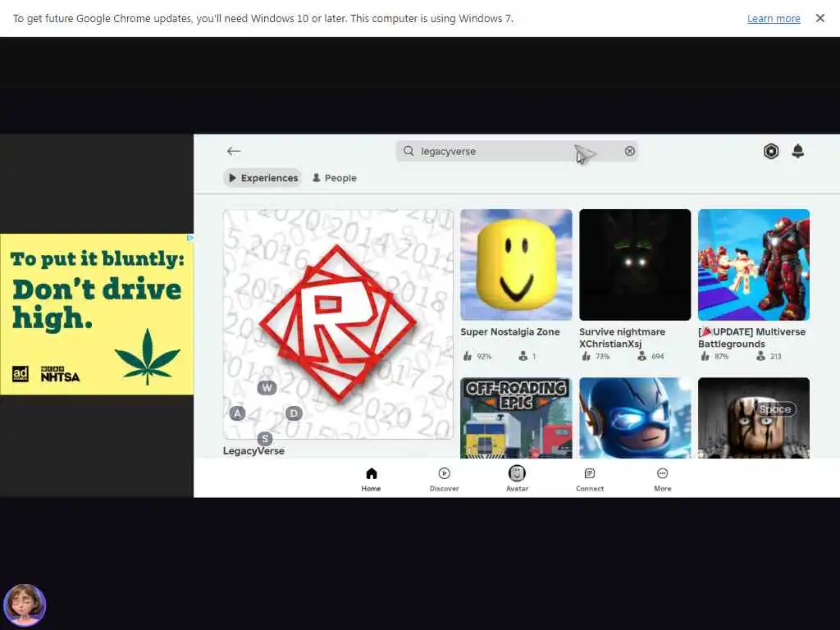Dismiss the Chrome update notice
The width and height of the screenshot is (840, 630).
[820, 18]
